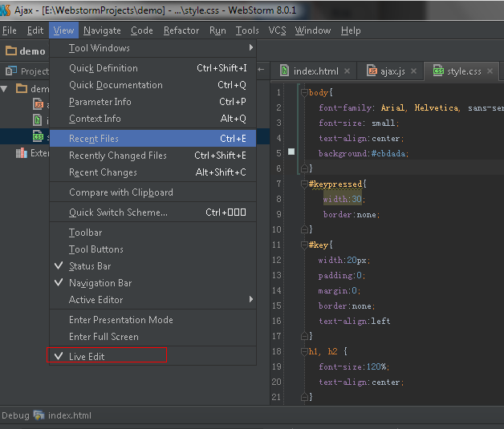The width and height of the screenshot is (504, 429).
Task: Click the demo folder in navigation bar
Action: (x=26, y=51)
